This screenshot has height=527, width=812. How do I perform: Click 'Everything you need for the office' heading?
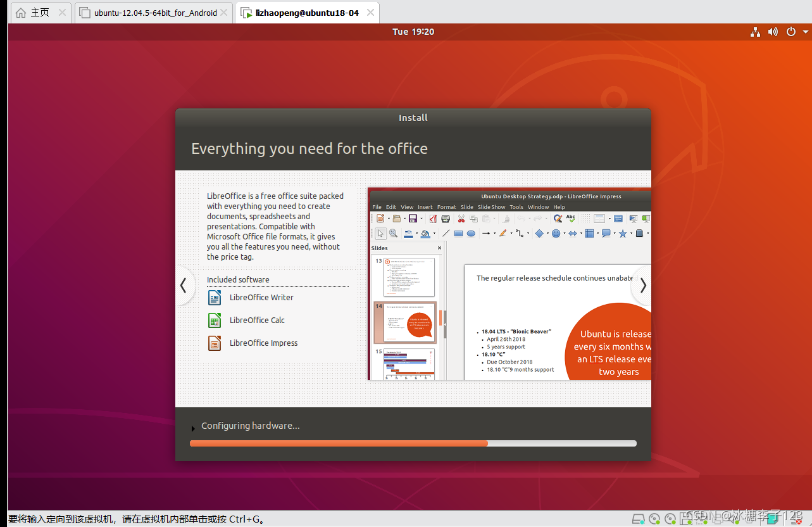click(x=309, y=149)
